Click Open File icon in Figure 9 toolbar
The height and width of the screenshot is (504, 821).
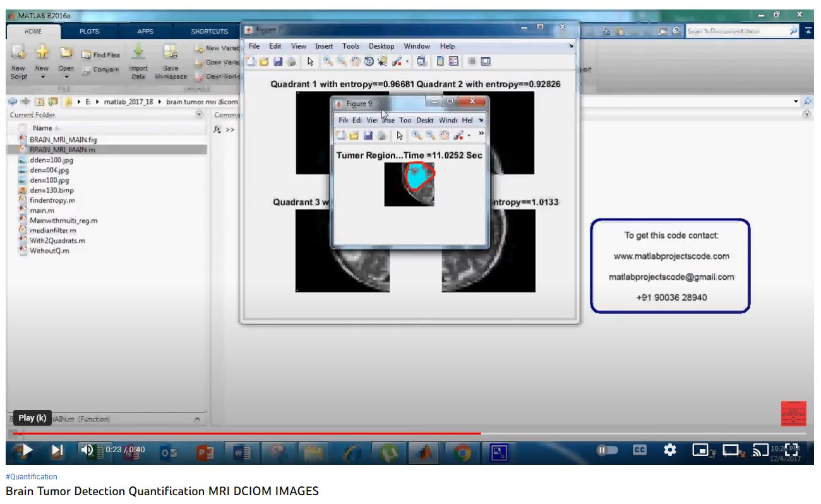(x=354, y=135)
